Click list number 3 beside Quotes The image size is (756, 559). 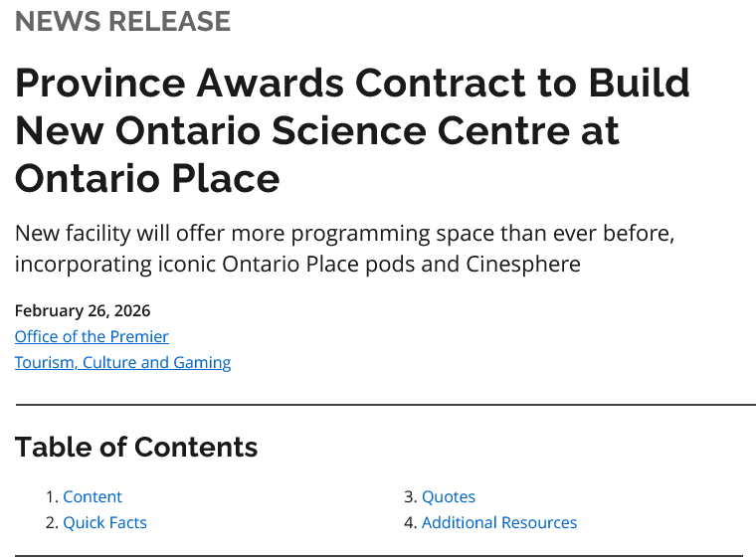(x=409, y=496)
